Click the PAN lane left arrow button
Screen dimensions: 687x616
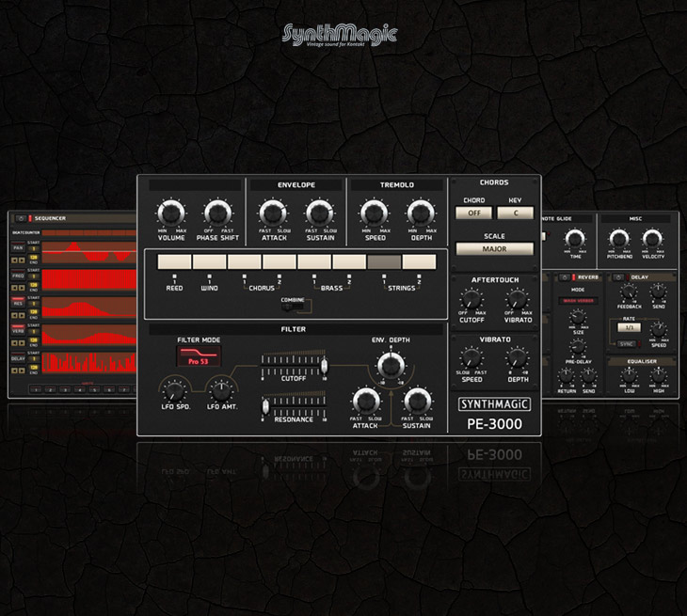pyautogui.click(x=14, y=261)
